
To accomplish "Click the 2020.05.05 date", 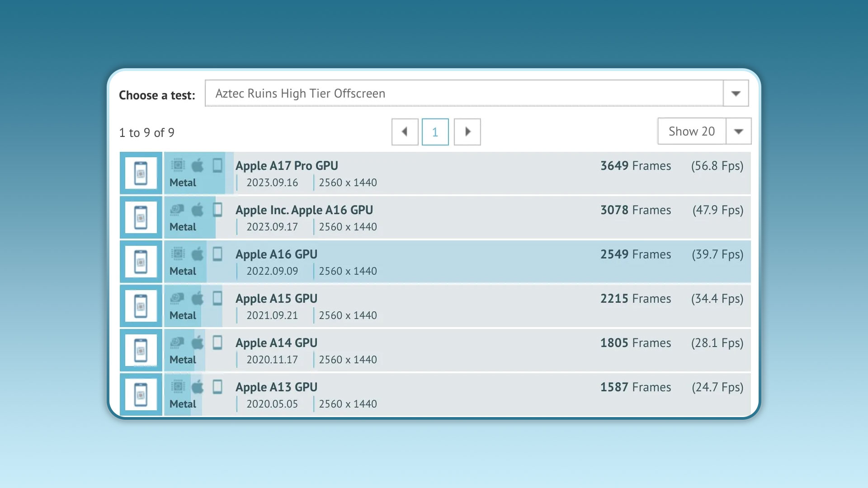I will tap(272, 404).
